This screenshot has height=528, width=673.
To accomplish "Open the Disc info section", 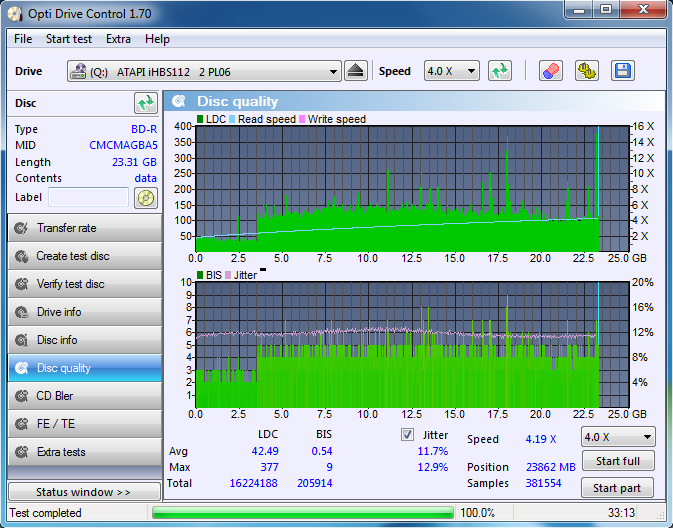I will pyautogui.click(x=85, y=340).
